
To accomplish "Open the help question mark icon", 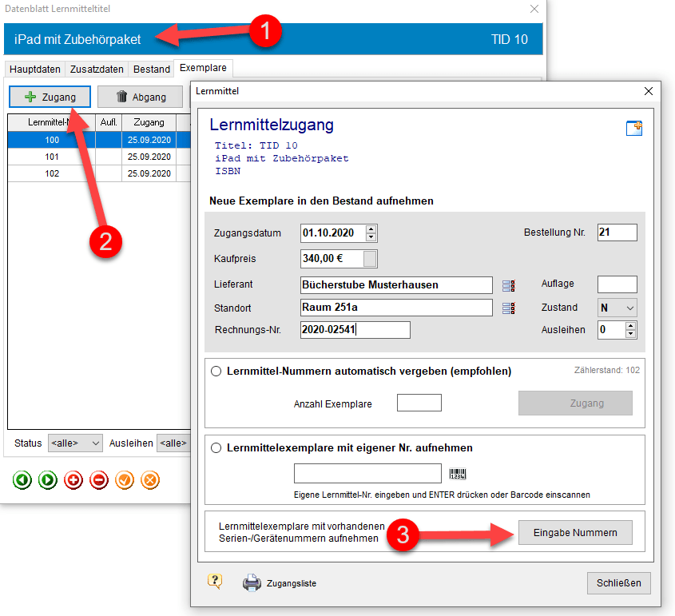I will (214, 582).
